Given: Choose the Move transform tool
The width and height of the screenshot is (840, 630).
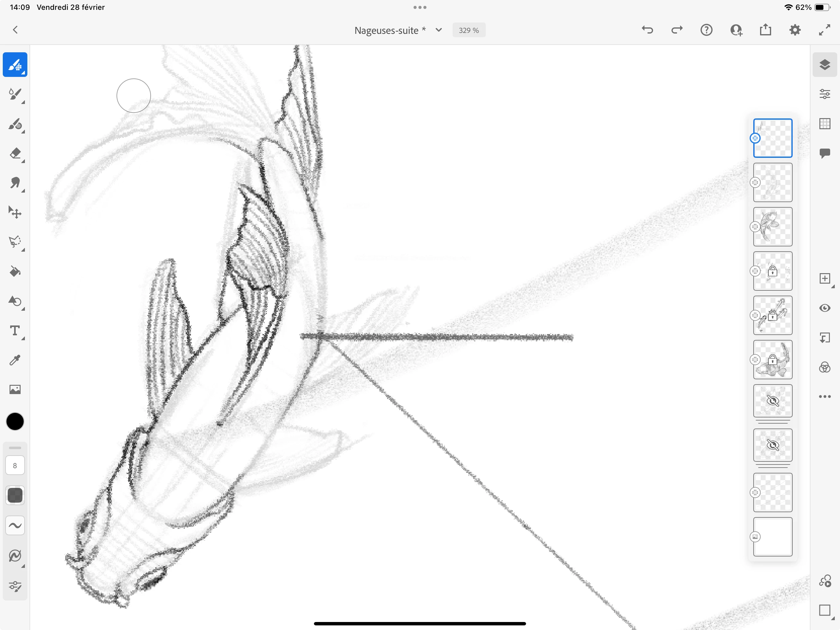Looking at the screenshot, I should tap(15, 212).
